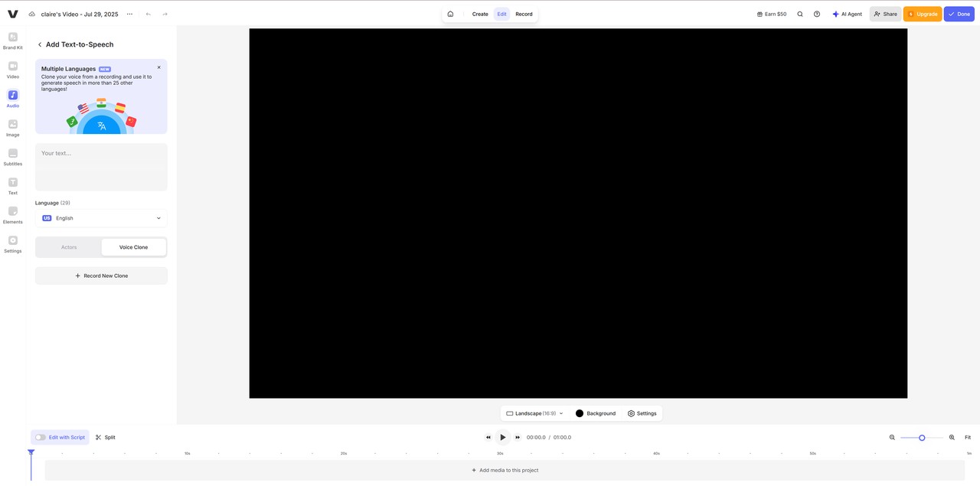This screenshot has width=980, height=486.
Task: Undo the last action
Action: (149, 14)
